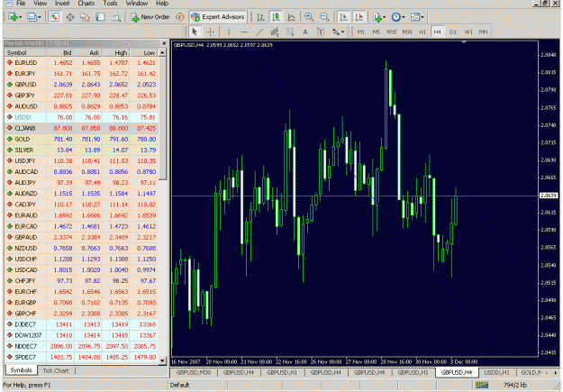Open the Tools menu

[x=110, y=4]
